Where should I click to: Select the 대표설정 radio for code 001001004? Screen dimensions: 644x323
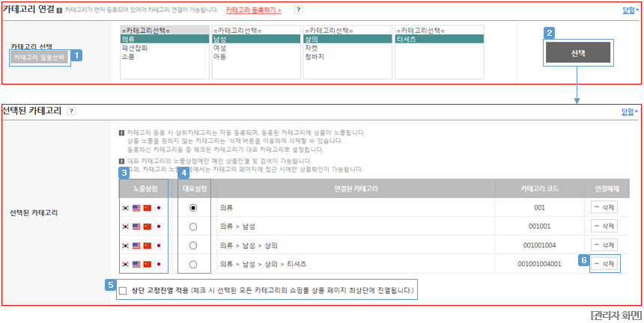193,245
